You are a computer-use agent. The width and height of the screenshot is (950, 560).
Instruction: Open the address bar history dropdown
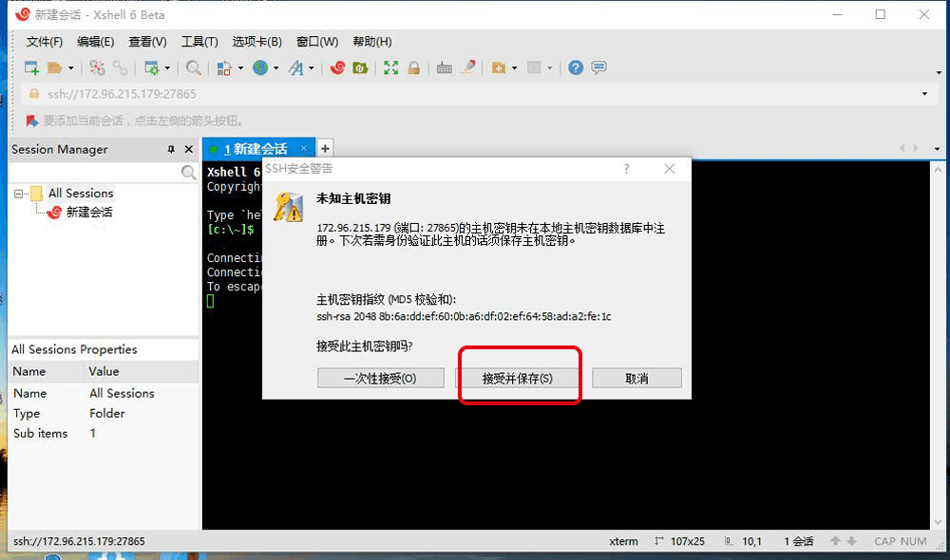924,94
